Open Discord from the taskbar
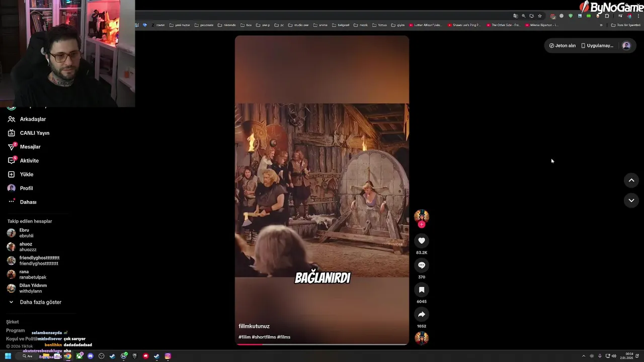Screen dimensions: 644x362 (91, 356)
